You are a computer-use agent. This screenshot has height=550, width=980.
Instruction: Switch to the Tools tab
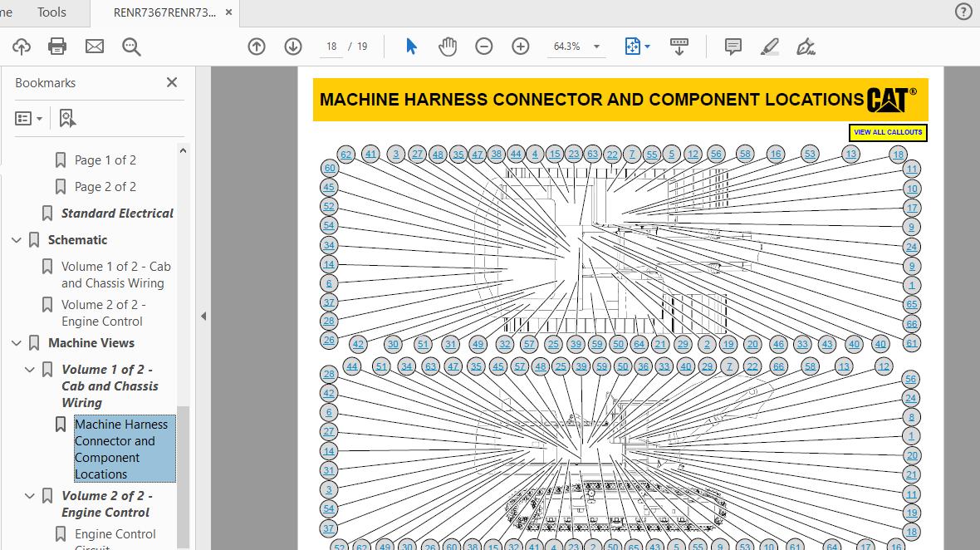coord(51,12)
